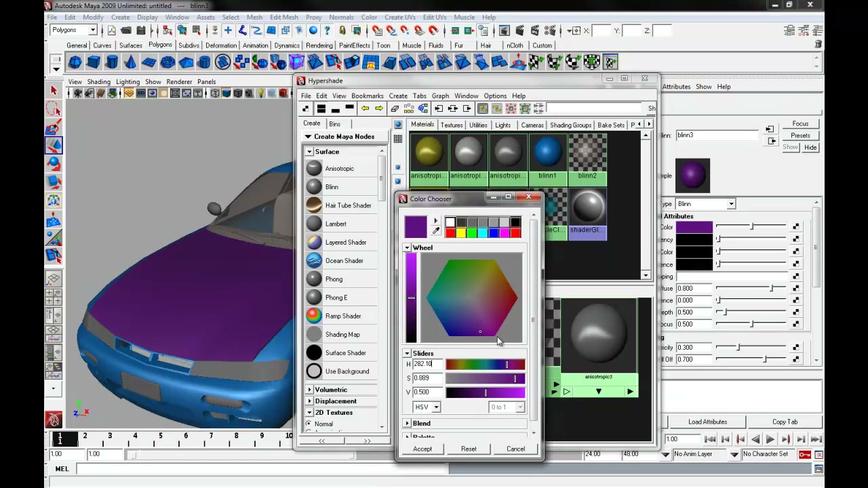
Task: Click the lock selection padlock icon
Action: point(342,30)
